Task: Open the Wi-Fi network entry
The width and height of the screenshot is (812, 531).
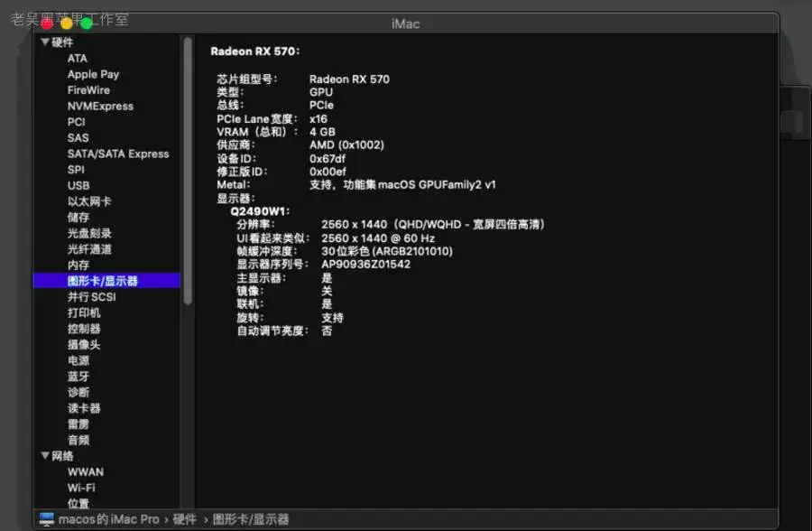Action: coord(81,488)
